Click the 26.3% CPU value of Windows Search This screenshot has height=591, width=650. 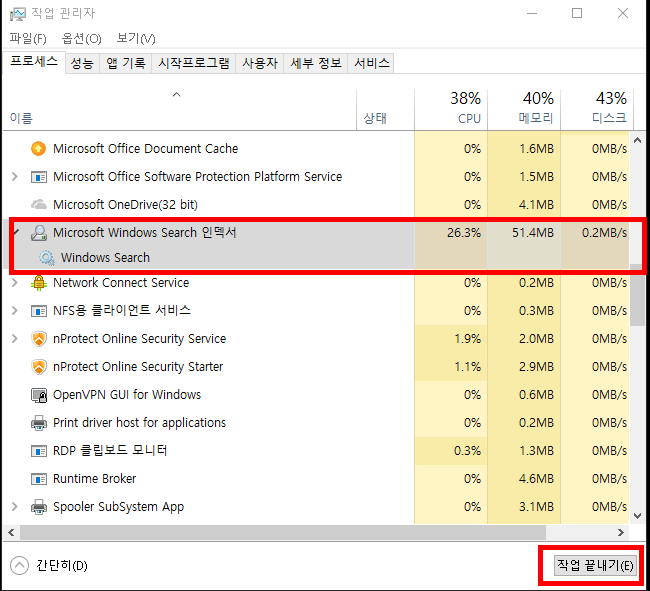click(464, 233)
